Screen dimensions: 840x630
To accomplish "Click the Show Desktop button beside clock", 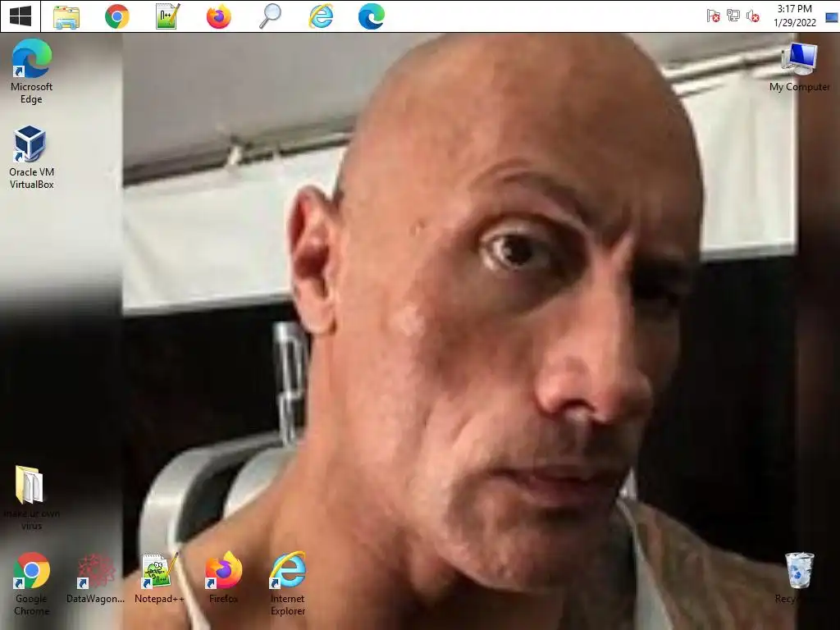I will [832, 16].
